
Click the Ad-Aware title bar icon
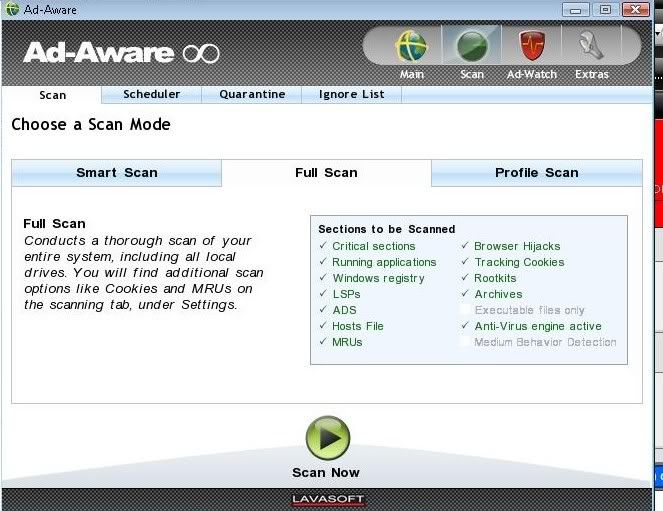click(12, 9)
